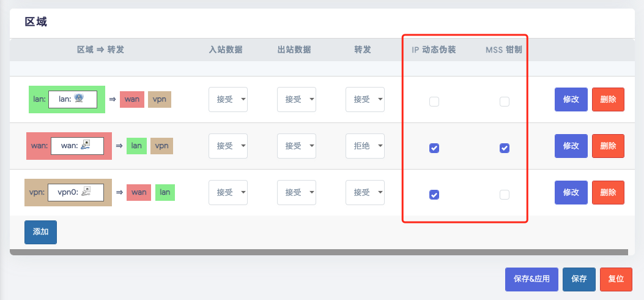Disable MSS clamping for wan zone
644x300 pixels.
pos(505,148)
